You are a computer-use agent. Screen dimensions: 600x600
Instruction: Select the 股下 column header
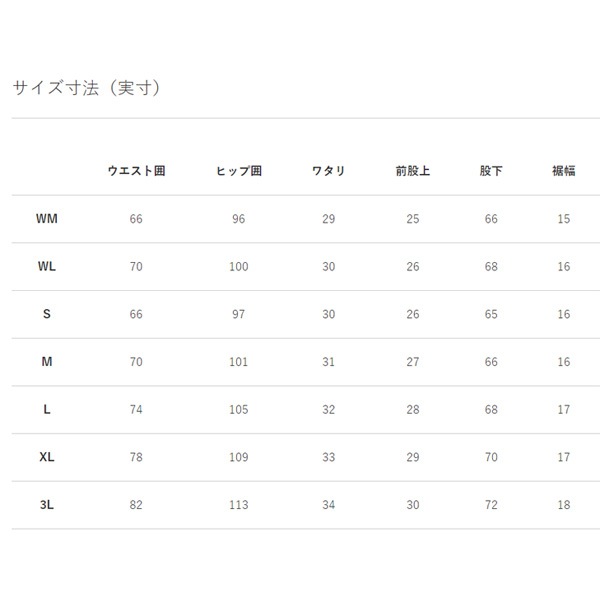click(491, 171)
